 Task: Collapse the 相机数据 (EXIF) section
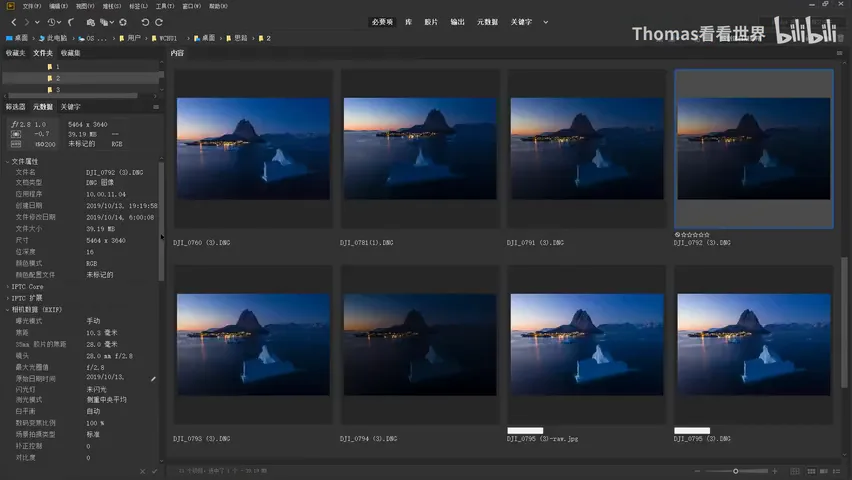[8, 309]
